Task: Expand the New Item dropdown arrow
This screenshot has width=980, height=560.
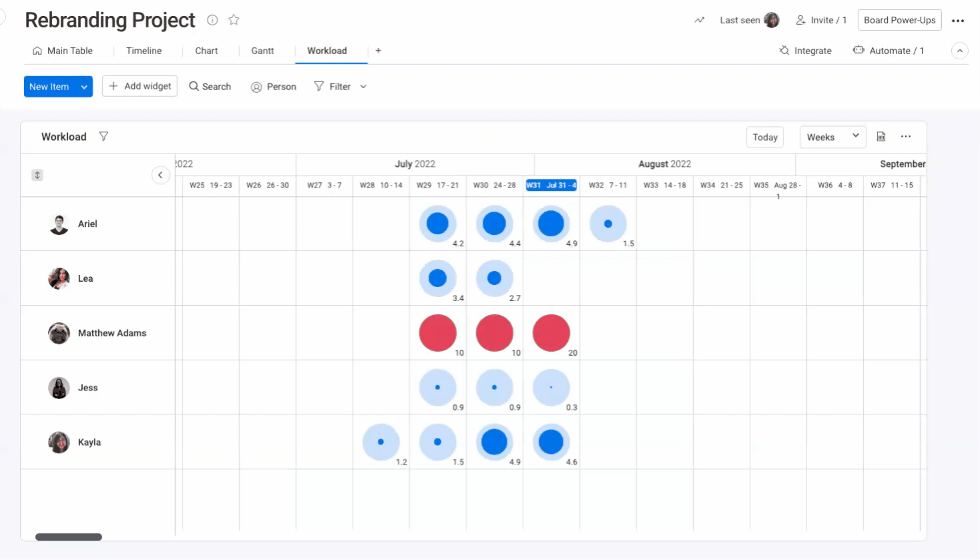Action: pos(84,87)
